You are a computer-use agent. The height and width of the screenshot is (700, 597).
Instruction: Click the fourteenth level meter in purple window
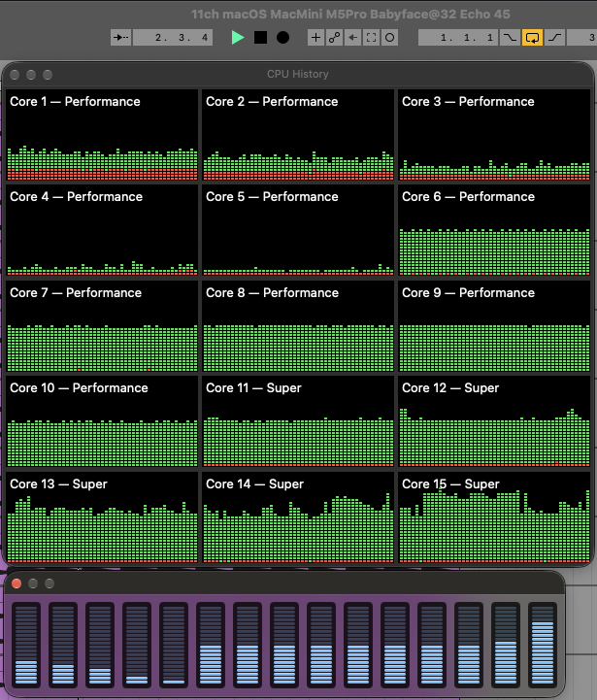[506, 645]
